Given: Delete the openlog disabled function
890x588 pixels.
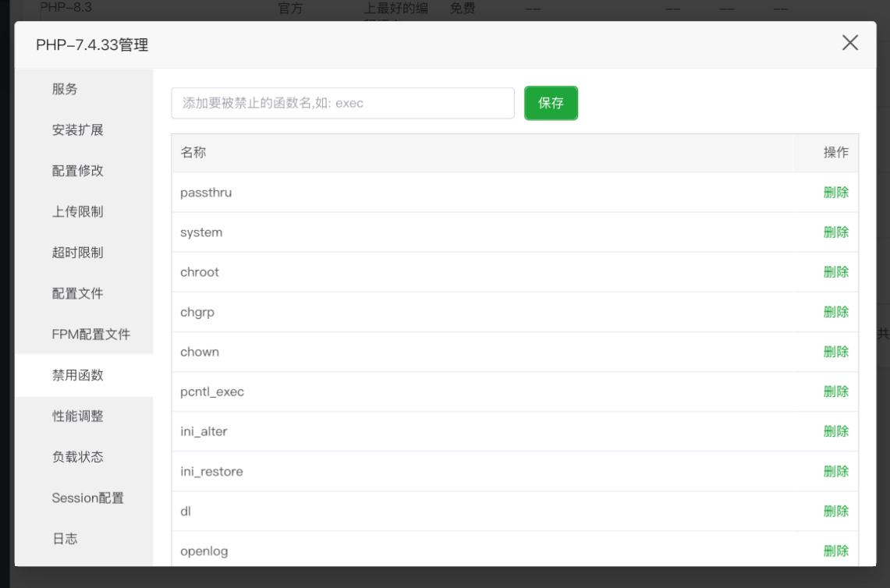Looking at the screenshot, I should click(x=837, y=551).
